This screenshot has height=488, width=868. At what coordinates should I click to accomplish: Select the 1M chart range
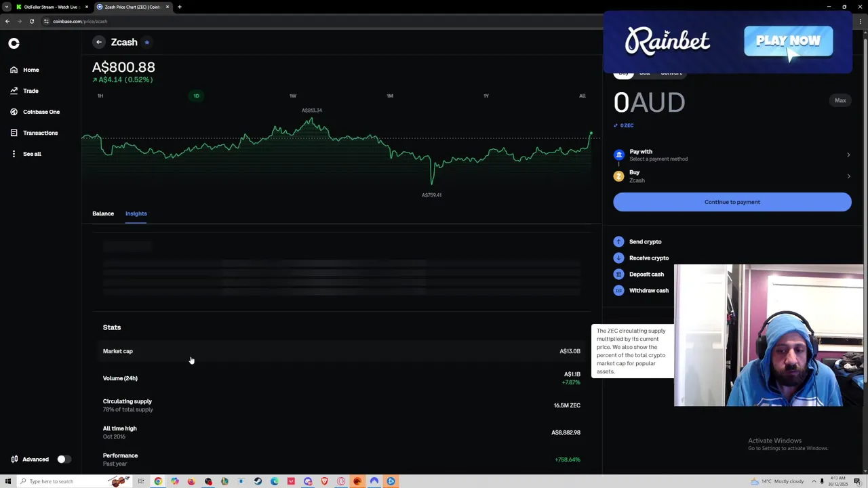click(x=390, y=96)
